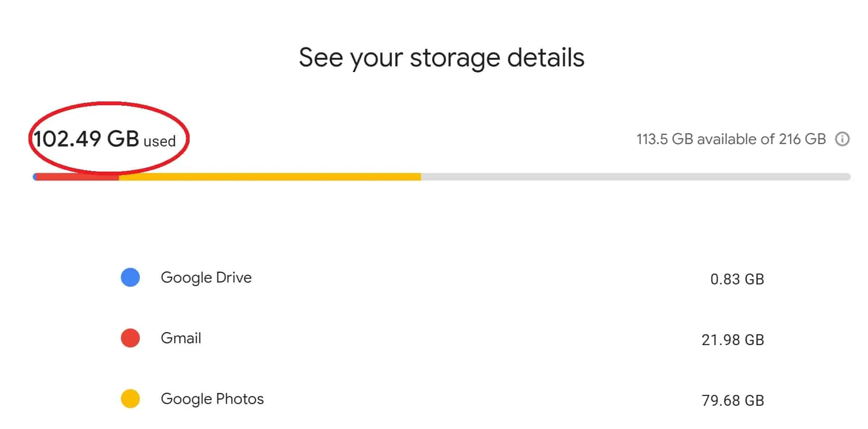The height and width of the screenshot is (429, 868).
Task: Click the yellow Photos segment of storage bar
Action: [269, 177]
